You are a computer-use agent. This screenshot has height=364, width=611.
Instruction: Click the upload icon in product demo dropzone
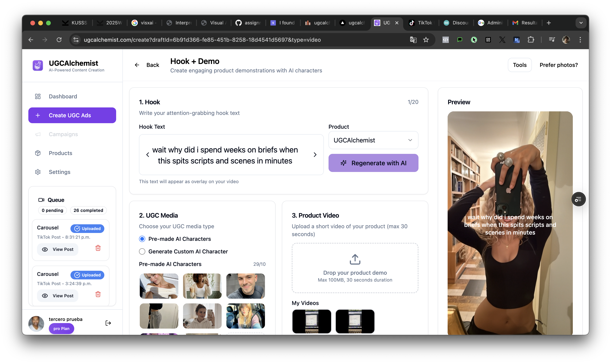tap(355, 259)
